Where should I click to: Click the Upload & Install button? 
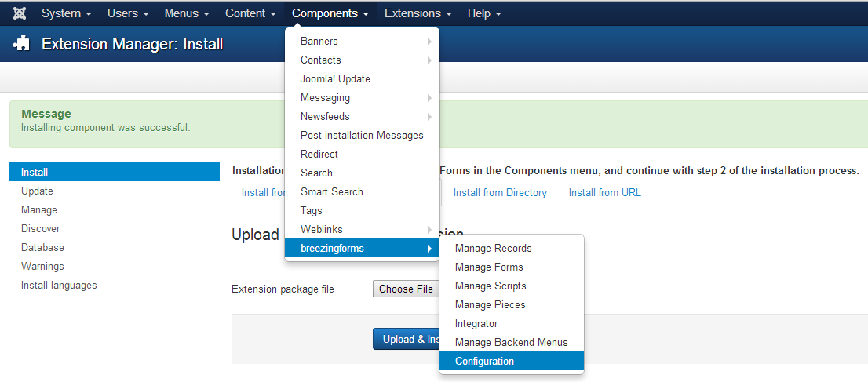(407, 340)
